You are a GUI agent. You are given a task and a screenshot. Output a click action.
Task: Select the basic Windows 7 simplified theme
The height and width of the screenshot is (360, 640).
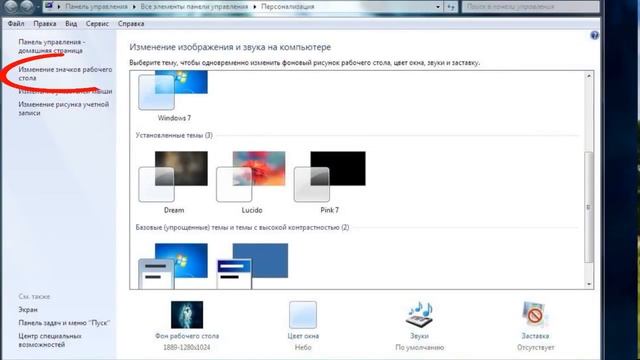tap(173, 266)
